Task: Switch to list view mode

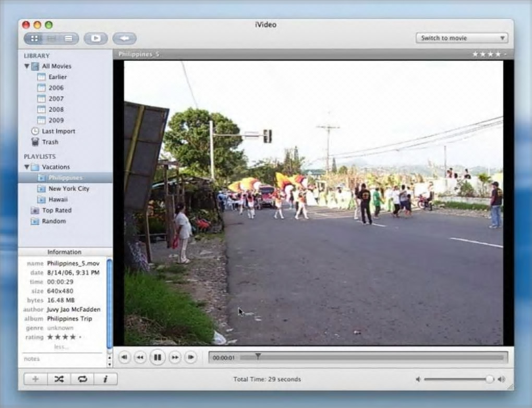Action: click(x=52, y=39)
